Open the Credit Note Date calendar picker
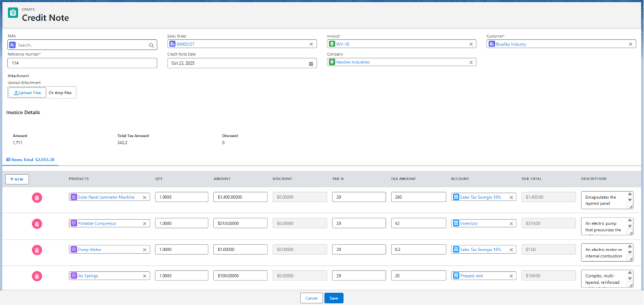 pos(310,63)
